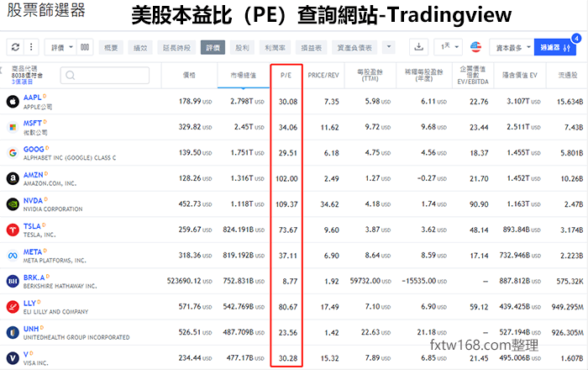This screenshot has height=370, width=588.
Task: Open the three-dot more options menu
Action: (31, 47)
